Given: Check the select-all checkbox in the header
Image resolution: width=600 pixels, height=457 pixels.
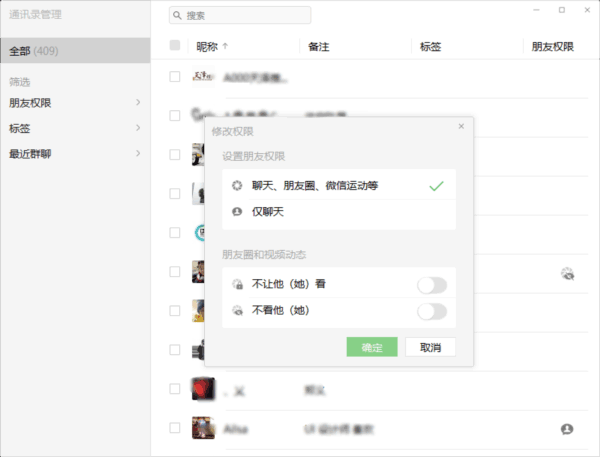Looking at the screenshot, I should click(175, 46).
